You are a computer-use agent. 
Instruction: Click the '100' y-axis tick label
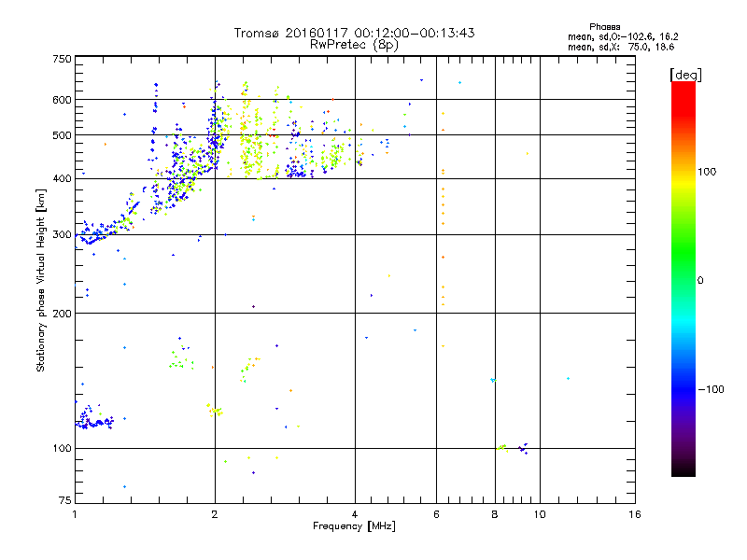pyautogui.click(x=62, y=449)
